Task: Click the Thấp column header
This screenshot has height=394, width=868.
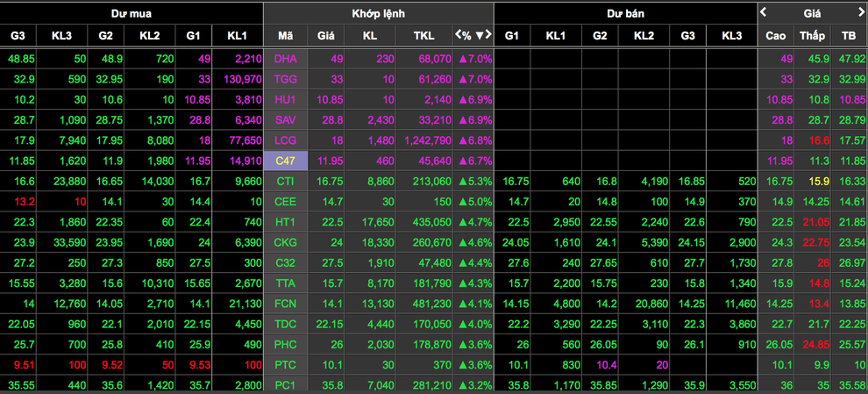Action: pos(812,35)
